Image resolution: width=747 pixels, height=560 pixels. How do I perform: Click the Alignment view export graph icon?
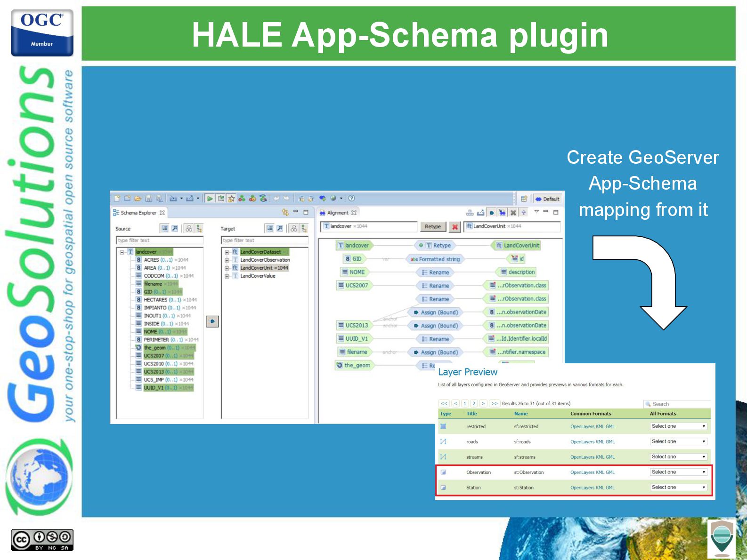[480, 213]
